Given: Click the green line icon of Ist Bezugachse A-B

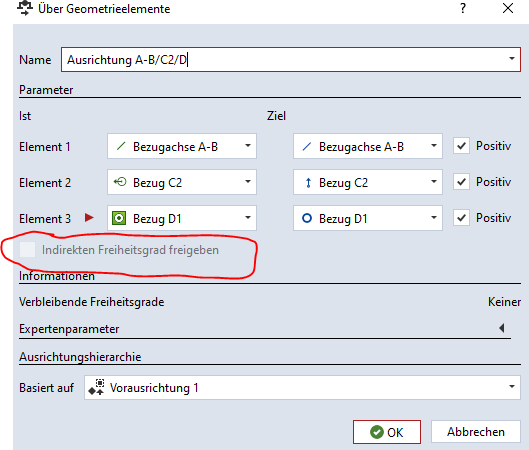Looking at the screenshot, I should [x=120, y=147].
